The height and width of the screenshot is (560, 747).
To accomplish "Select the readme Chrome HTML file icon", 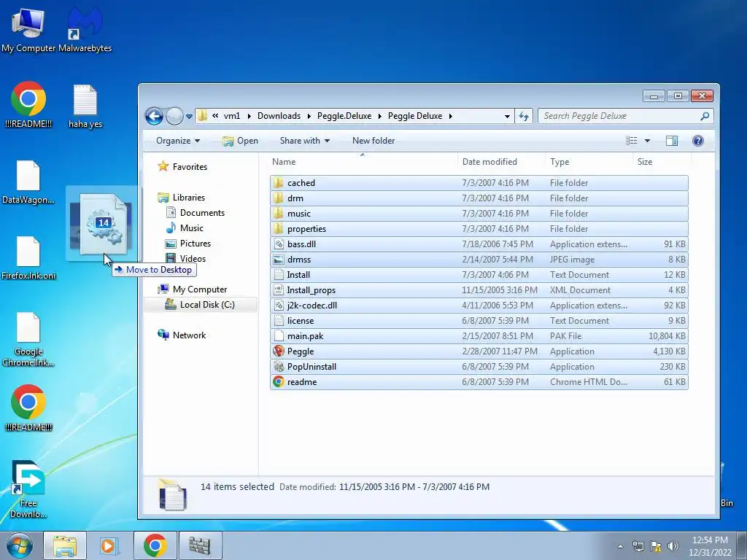I will (x=278, y=381).
